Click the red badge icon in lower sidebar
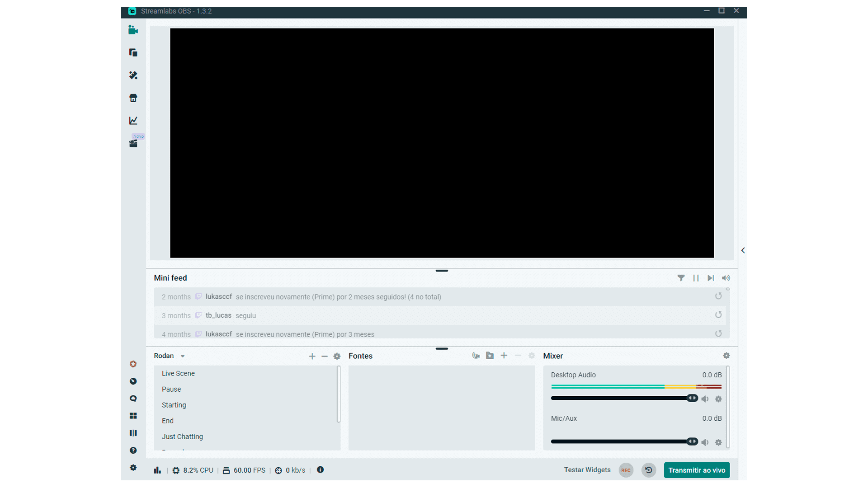The width and height of the screenshot is (868, 488). [133, 364]
